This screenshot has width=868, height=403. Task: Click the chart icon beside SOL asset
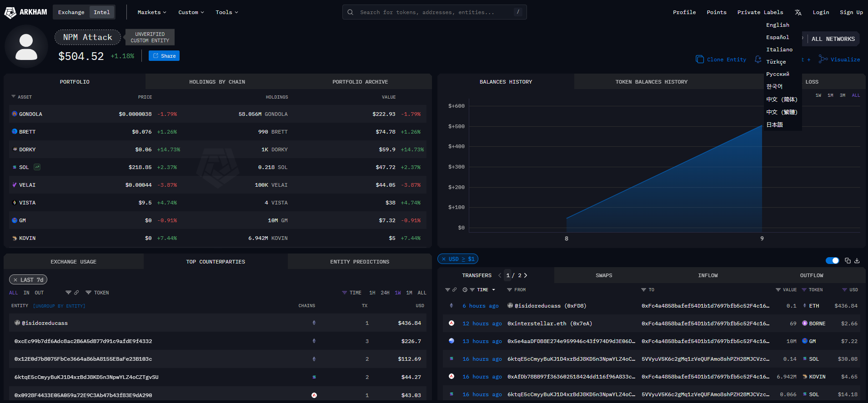[x=37, y=167]
